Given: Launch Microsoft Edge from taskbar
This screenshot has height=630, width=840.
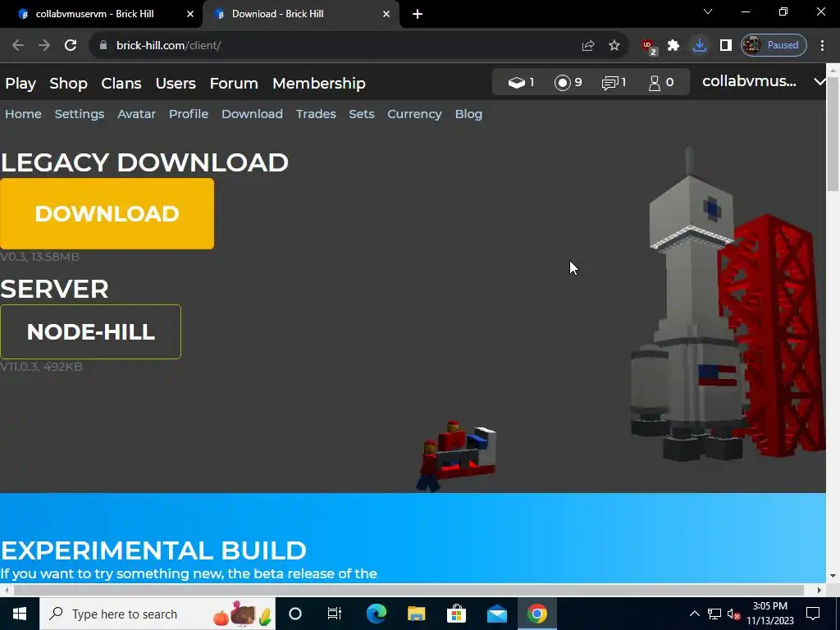Looking at the screenshot, I should pos(376,614).
